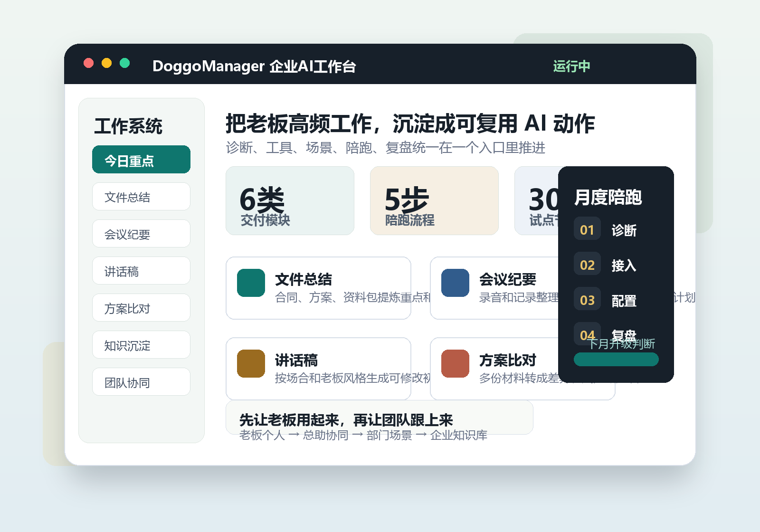
Task: Click the red window dot
Action: [88, 63]
